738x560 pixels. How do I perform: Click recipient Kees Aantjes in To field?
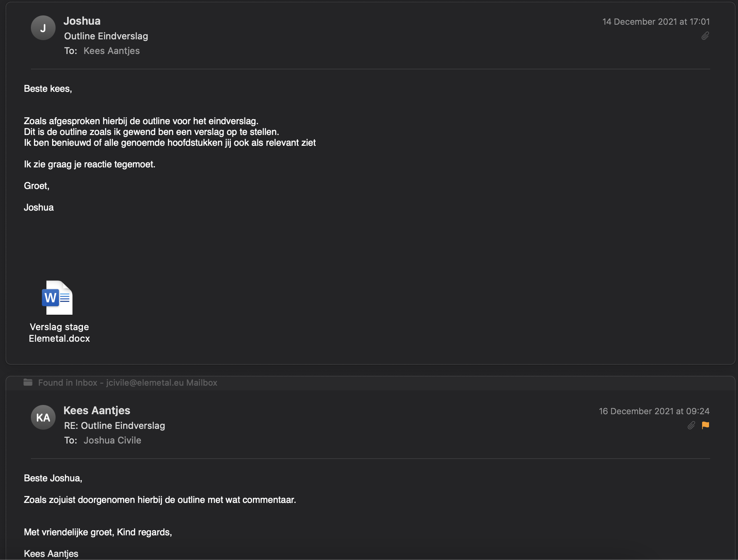(x=112, y=51)
